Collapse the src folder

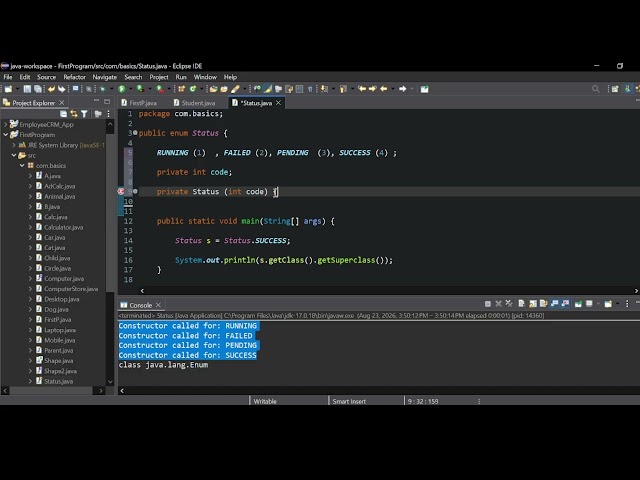(14, 155)
